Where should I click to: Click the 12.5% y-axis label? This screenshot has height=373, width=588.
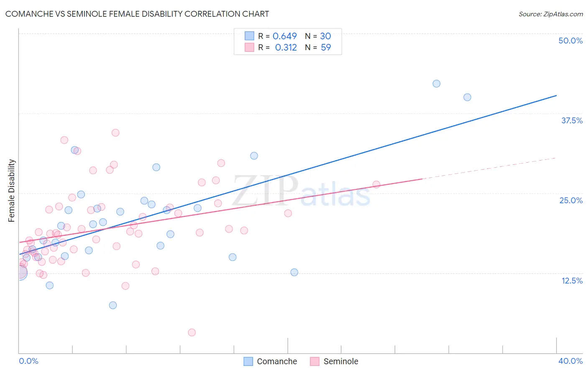pyautogui.click(x=572, y=281)
